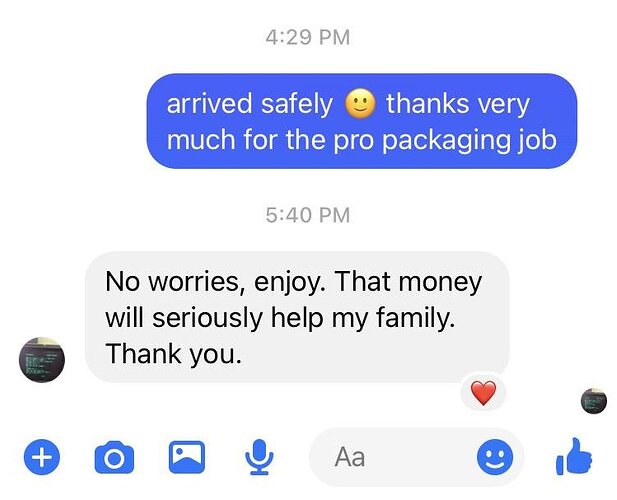Send a thumbs-up like

[x=574, y=456]
